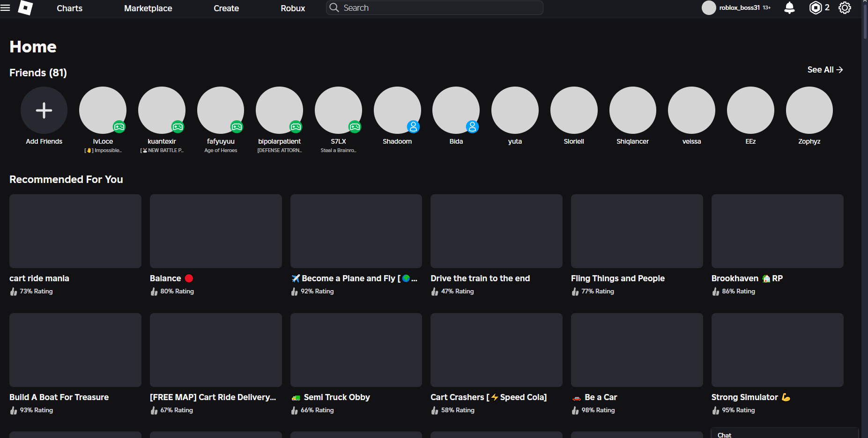Click the roblox_boss31 profile avatar

pos(709,7)
